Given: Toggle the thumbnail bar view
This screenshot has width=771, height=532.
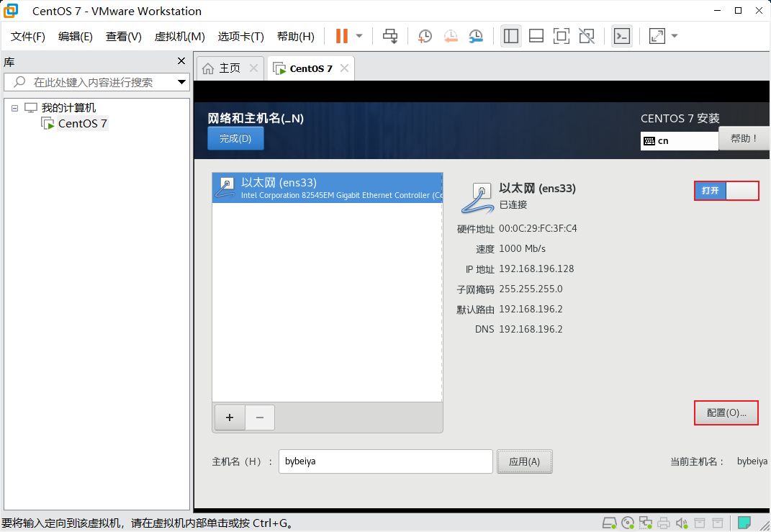Looking at the screenshot, I should click(x=536, y=36).
